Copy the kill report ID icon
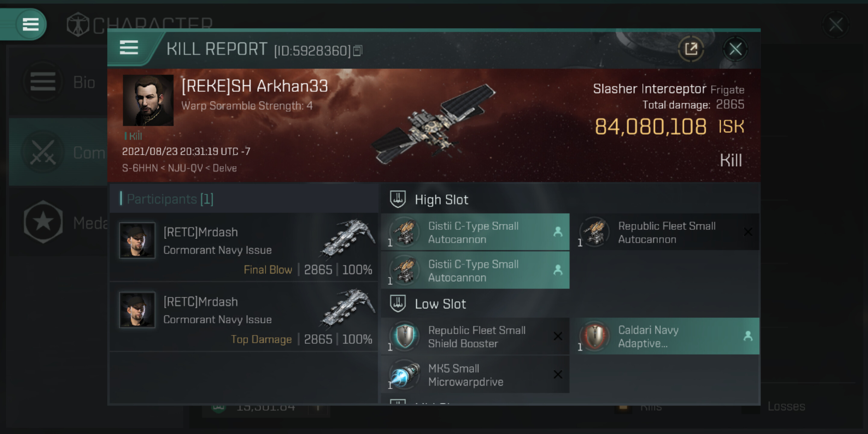 pos(357,51)
